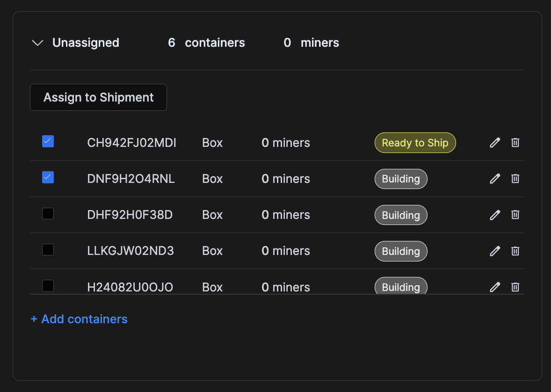The image size is (551, 392).
Task: Select the container name LLKGJW02ND3
Action: (130, 251)
